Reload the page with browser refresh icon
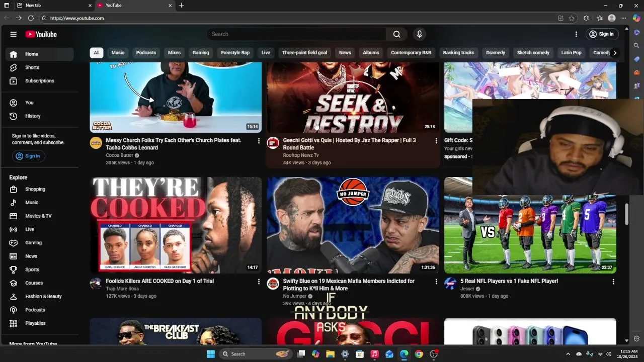Viewport: 644px width, 362px height. (31, 18)
